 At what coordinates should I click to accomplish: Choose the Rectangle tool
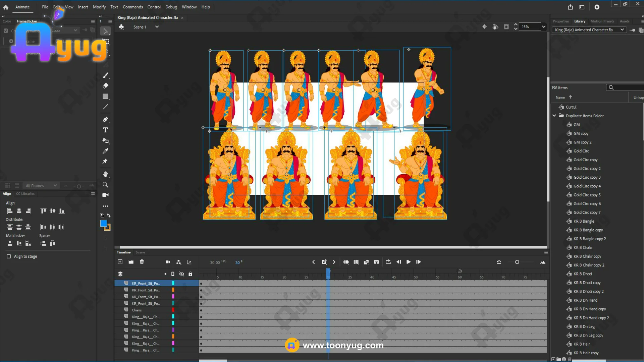pyautogui.click(x=105, y=97)
